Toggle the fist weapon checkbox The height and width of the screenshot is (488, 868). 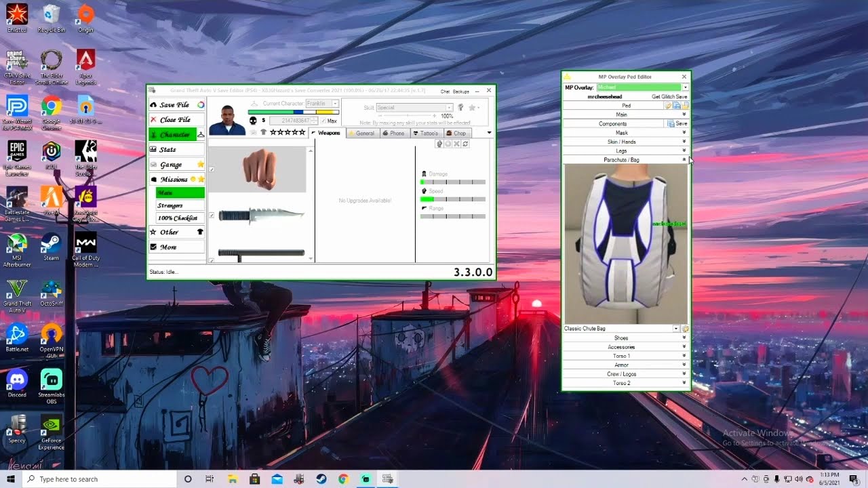(212, 169)
